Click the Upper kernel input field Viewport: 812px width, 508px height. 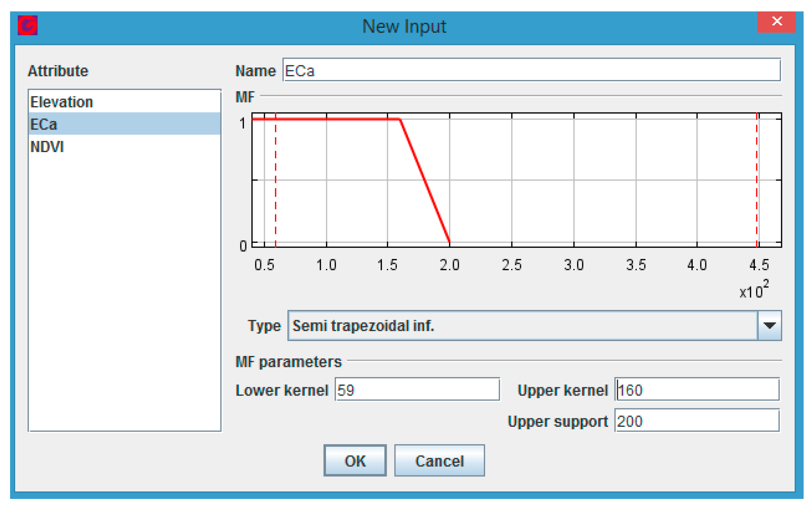click(x=697, y=390)
